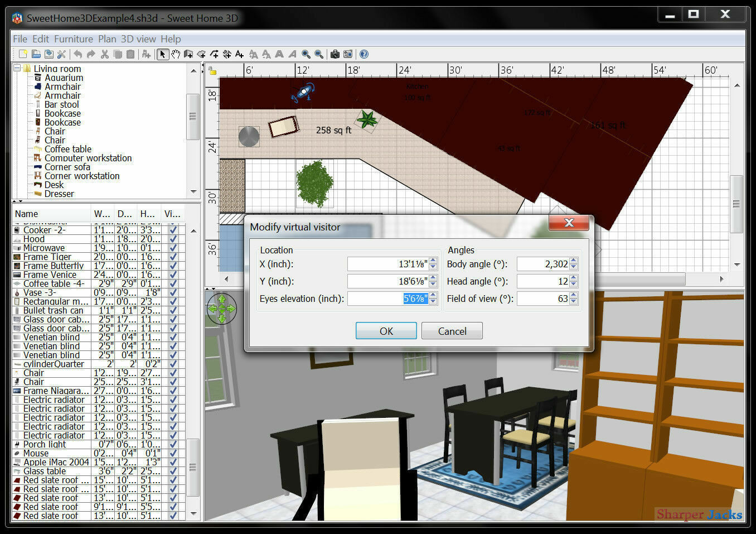The width and height of the screenshot is (756, 534).
Task: Click the Open home toolbar icon
Action: pyautogui.click(x=36, y=54)
